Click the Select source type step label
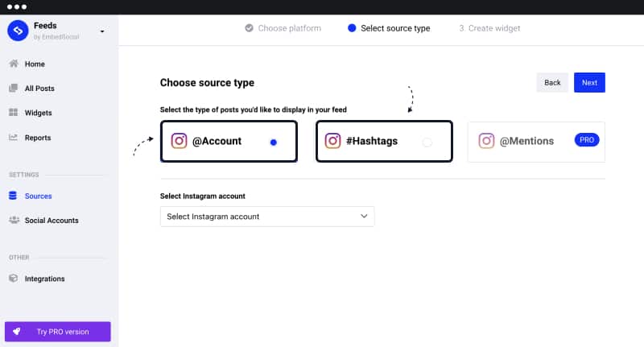This screenshot has height=347, width=644. click(395, 28)
